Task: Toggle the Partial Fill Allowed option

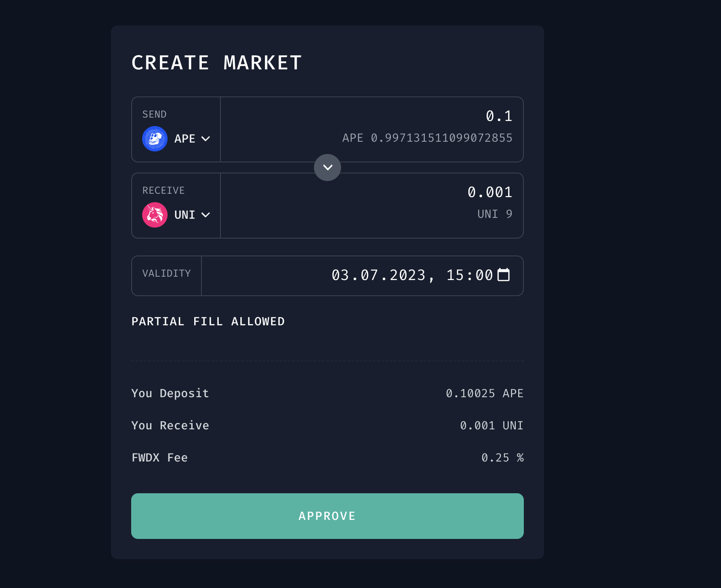Action: pyautogui.click(x=208, y=321)
